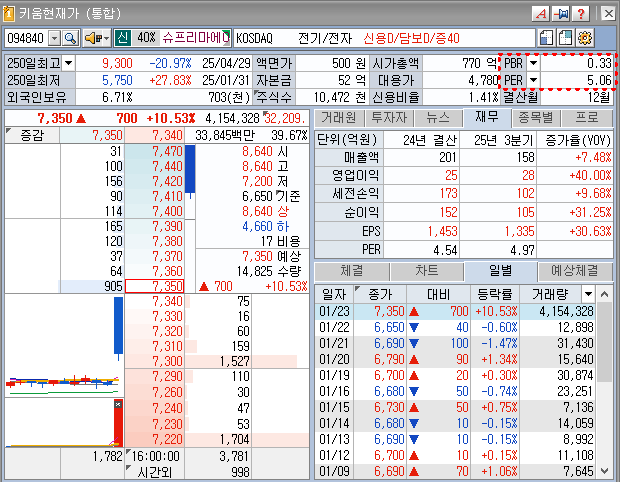Open the 예상체결 tab
The image size is (620, 482).
[x=575, y=271]
